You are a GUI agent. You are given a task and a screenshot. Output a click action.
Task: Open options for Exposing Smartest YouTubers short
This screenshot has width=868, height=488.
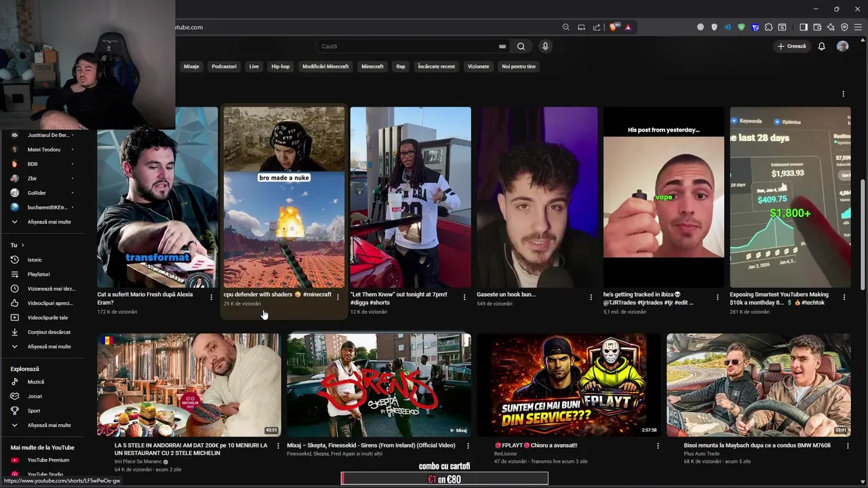pyautogui.click(x=844, y=298)
